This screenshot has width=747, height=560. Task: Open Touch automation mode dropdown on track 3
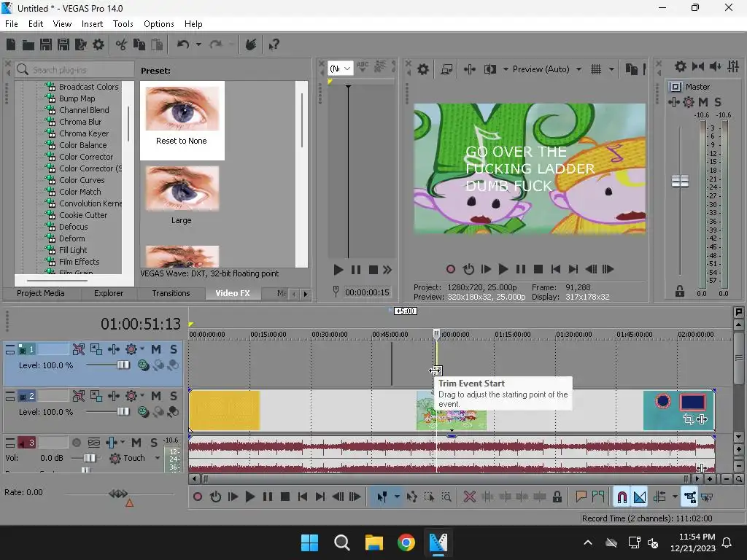point(158,458)
